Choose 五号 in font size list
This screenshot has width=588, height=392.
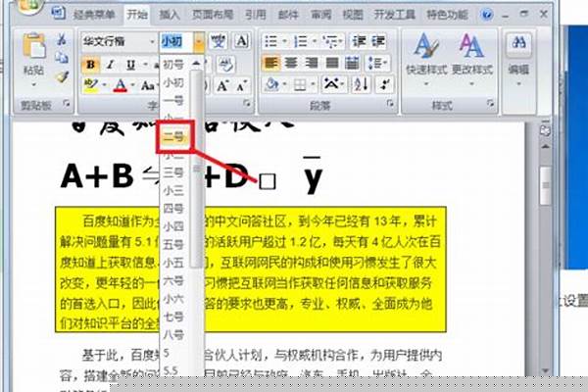174,245
